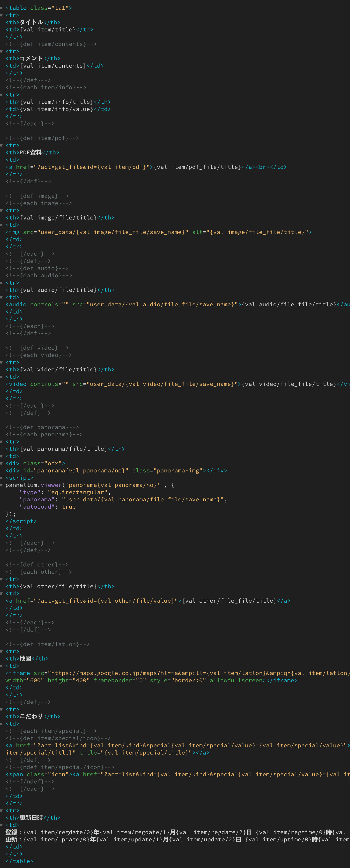Click the <audio controls> tag line
Viewport: 350px width, 868px height.
pos(178,304)
